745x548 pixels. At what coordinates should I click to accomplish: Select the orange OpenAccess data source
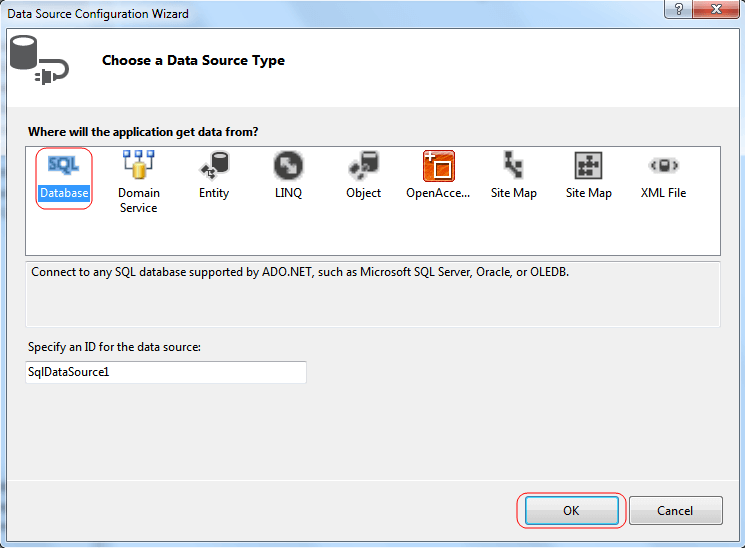coord(438,176)
